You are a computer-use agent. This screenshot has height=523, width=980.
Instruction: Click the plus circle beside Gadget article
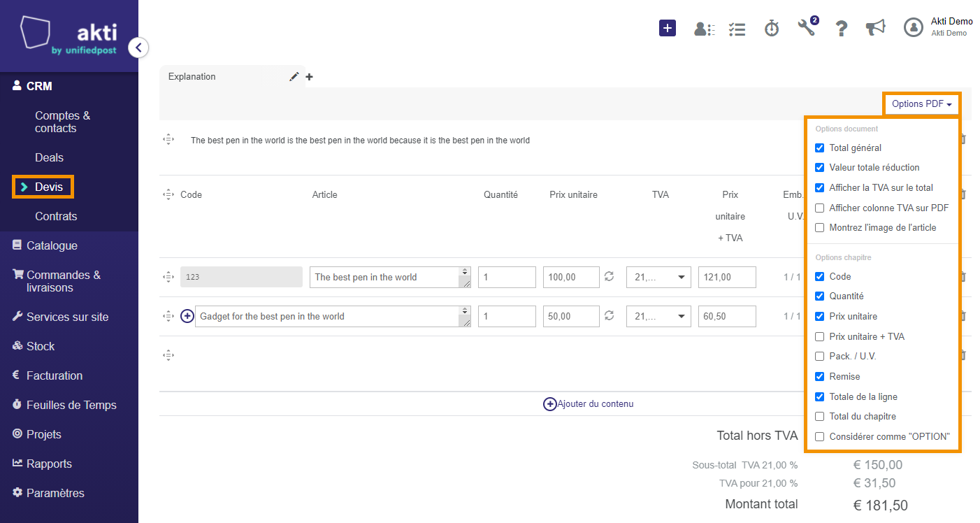point(187,316)
